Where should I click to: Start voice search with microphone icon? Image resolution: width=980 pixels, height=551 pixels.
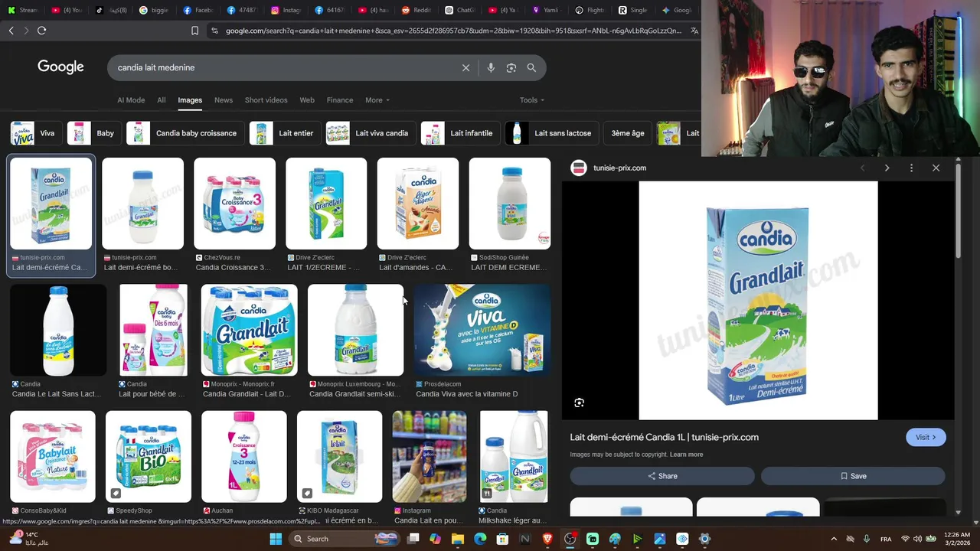491,67
